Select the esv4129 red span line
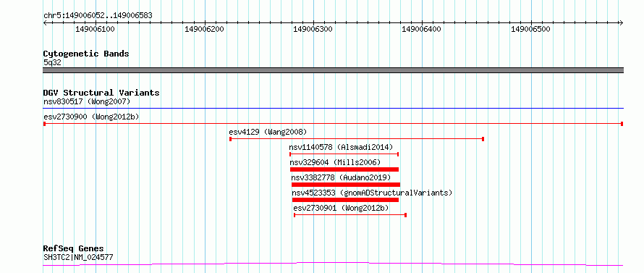644x273 pixels. click(x=357, y=139)
